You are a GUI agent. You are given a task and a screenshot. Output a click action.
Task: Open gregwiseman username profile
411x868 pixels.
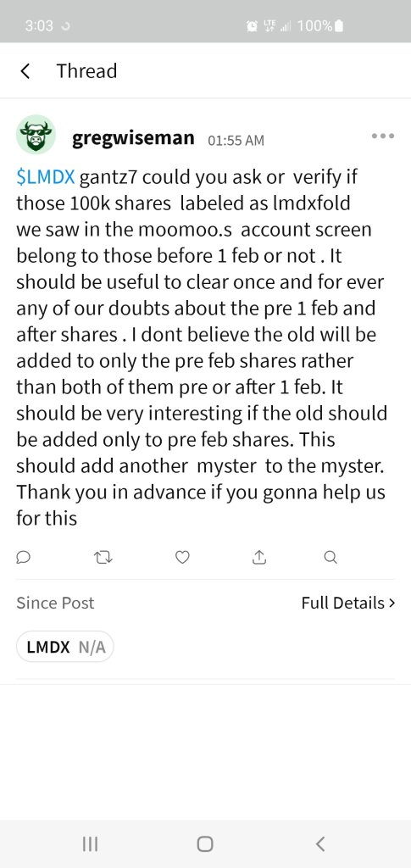pos(133,137)
